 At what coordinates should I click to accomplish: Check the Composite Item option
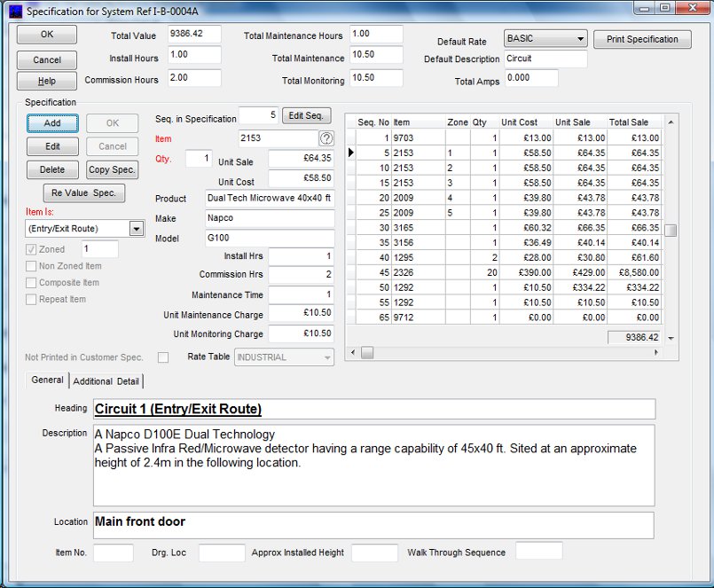(32, 283)
